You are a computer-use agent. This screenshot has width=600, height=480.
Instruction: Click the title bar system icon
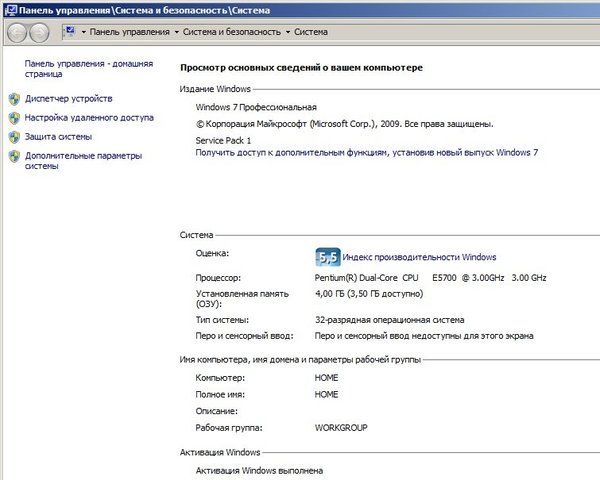pos(11,10)
